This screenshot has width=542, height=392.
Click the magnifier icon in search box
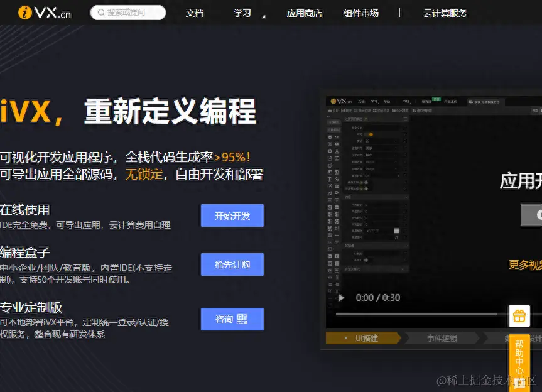pos(101,13)
